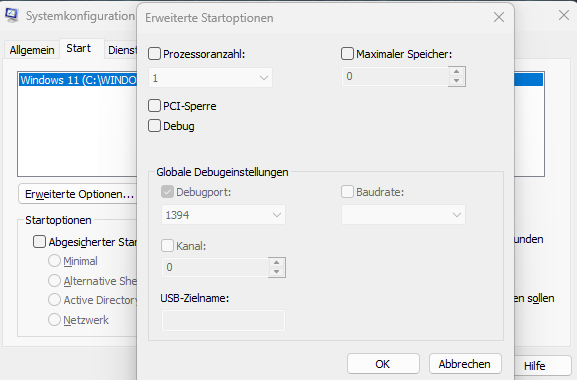Select the Start tab
The width and height of the screenshot is (577, 380).
78,48
